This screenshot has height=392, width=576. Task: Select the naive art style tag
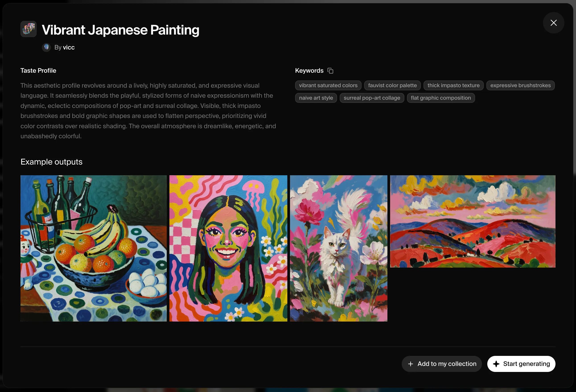pos(316,98)
